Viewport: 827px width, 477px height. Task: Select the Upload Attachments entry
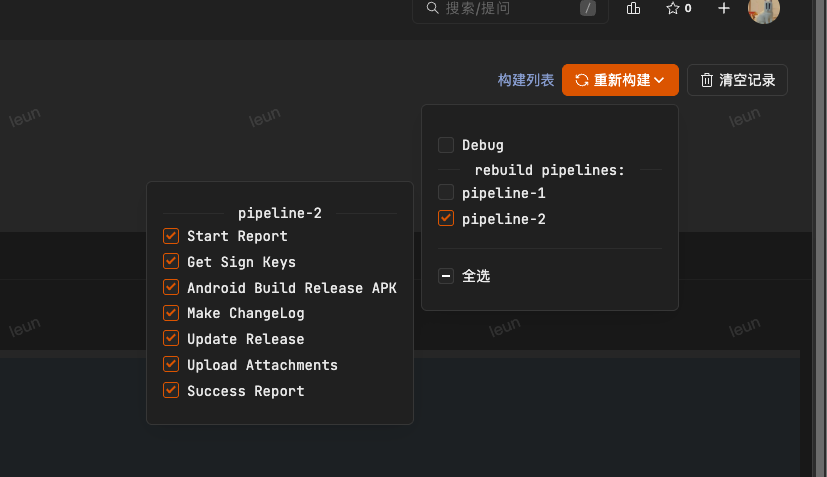(x=262, y=365)
